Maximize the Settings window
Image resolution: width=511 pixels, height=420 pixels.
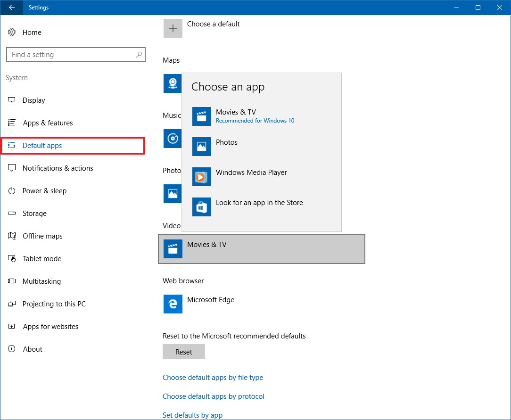click(x=478, y=8)
